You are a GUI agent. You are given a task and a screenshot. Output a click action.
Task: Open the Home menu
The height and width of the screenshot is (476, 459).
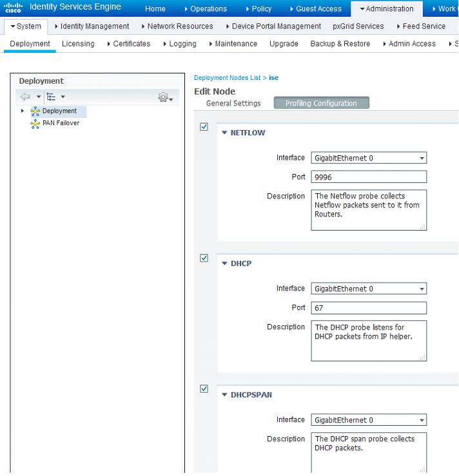(155, 9)
